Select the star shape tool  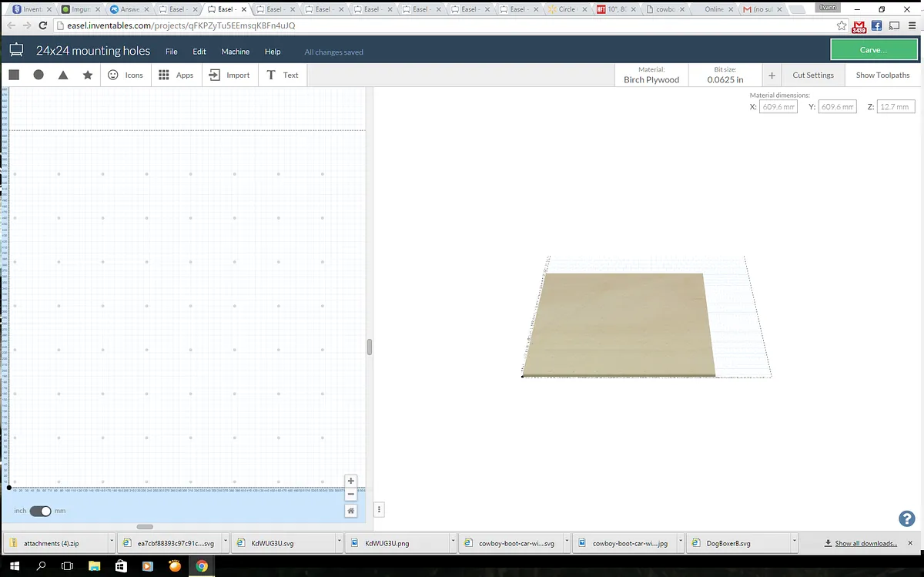(x=88, y=75)
